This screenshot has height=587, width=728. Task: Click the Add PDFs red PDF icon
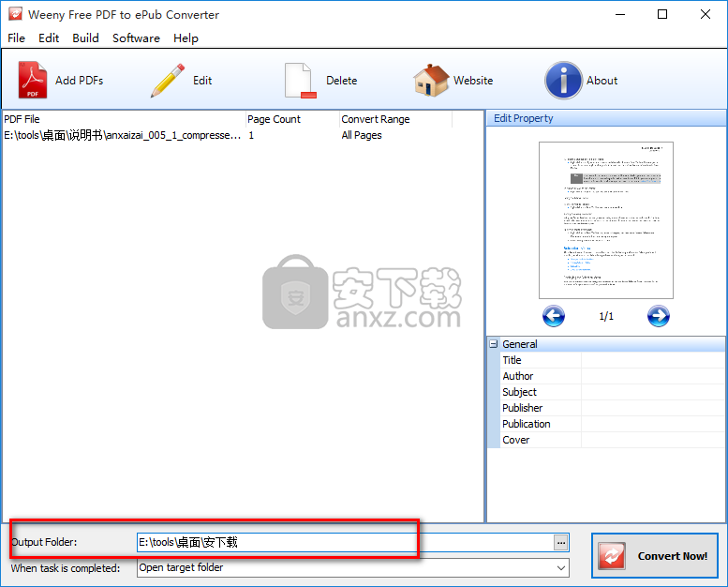tap(33, 80)
